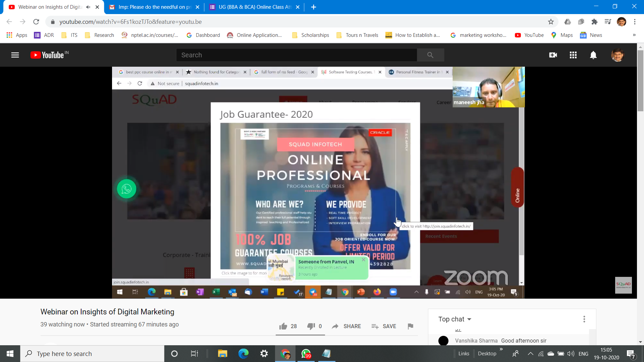Click the taskbar search box
644x362 pixels.
[x=92, y=354]
